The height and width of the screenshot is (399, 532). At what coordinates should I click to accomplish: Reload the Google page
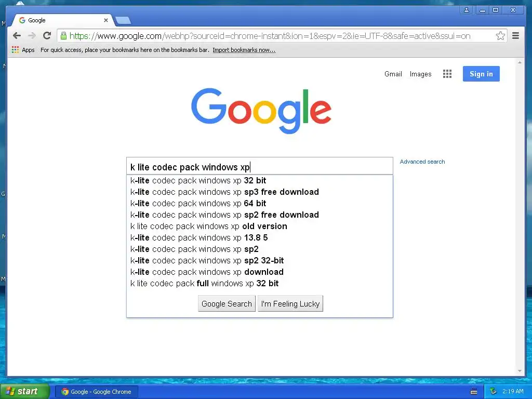click(x=47, y=36)
